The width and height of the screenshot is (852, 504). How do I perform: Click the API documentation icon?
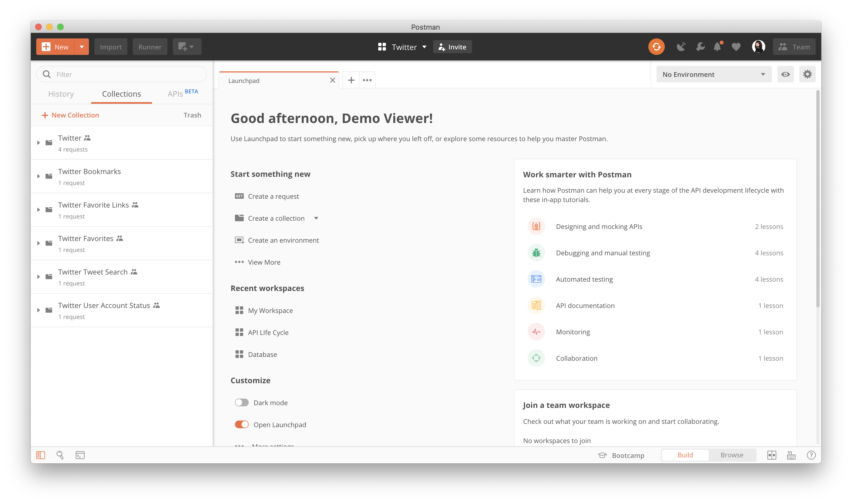[536, 305]
